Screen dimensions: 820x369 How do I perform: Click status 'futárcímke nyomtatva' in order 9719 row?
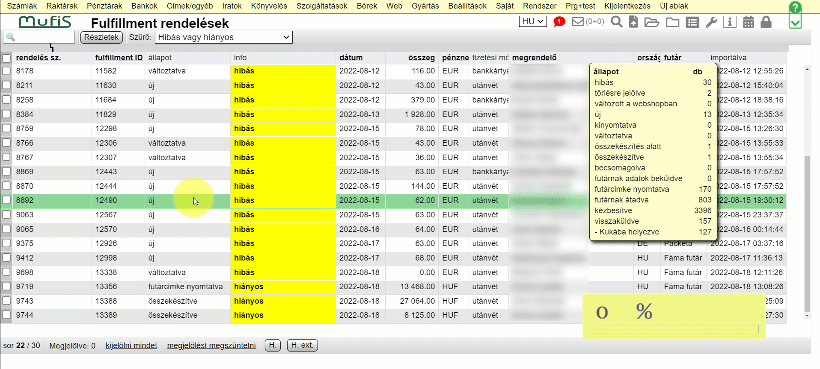click(x=186, y=286)
